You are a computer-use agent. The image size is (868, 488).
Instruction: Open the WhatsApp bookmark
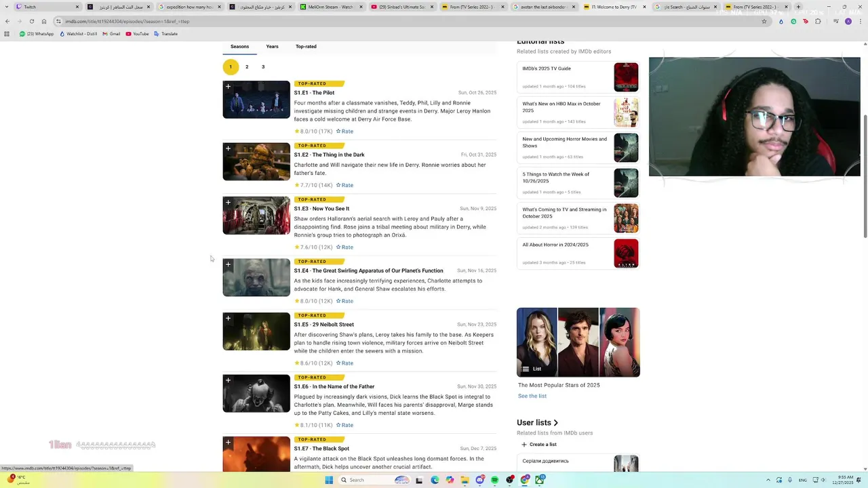[x=37, y=34]
